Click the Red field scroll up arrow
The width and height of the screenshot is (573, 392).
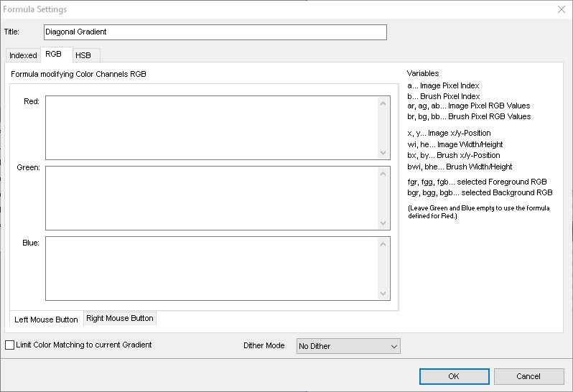(x=383, y=103)
